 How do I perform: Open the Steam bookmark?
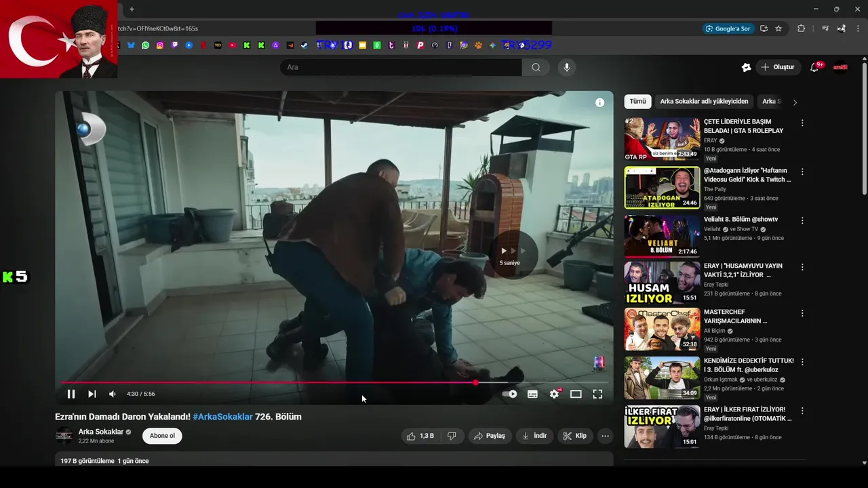pos(304,45)
